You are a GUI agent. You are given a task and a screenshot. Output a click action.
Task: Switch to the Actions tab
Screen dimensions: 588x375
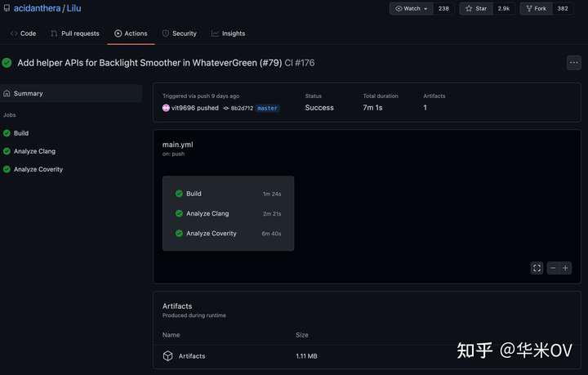[131, 33]
